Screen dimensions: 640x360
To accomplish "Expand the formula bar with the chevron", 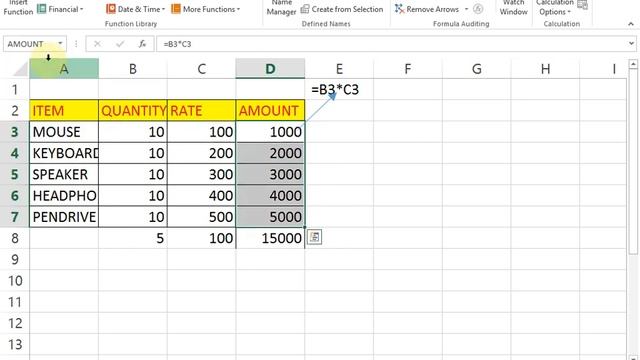I will pyautogui.click(x=631, y=44).
